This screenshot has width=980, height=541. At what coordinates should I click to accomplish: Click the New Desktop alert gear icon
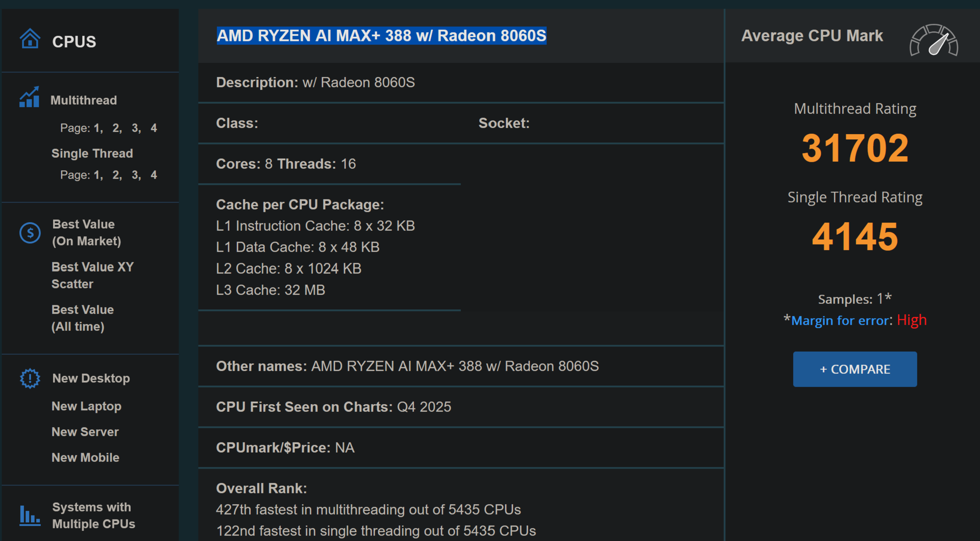(x=30, y=378)
